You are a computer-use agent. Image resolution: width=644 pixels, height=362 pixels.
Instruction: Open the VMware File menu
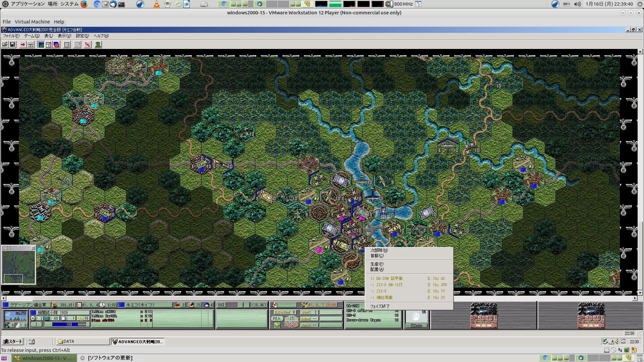[x=7, y=22]
